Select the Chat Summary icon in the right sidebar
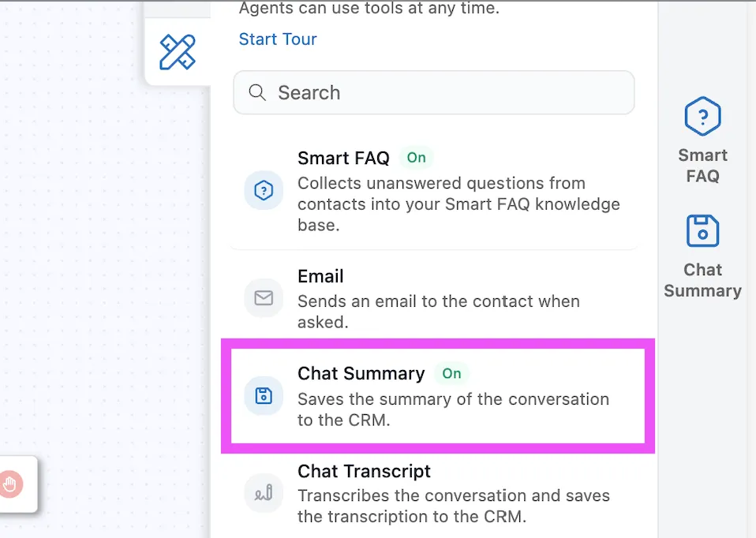The height and width of the screenshot is (538, 756). coord(702,232)
